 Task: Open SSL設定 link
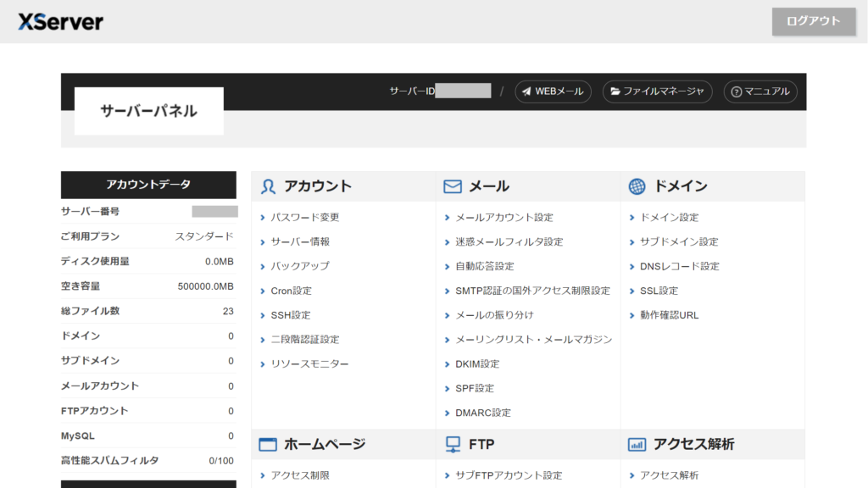(x=659, y=291)
